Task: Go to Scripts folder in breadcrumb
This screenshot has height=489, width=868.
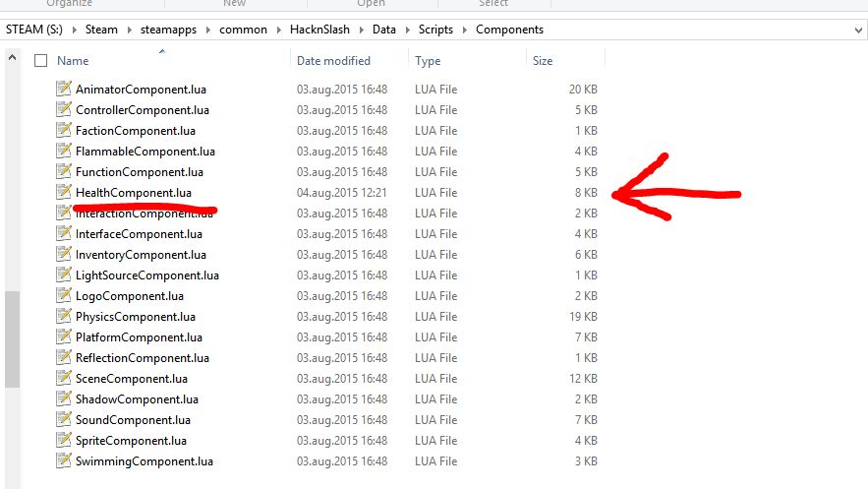Action: [x=435, y=30]
